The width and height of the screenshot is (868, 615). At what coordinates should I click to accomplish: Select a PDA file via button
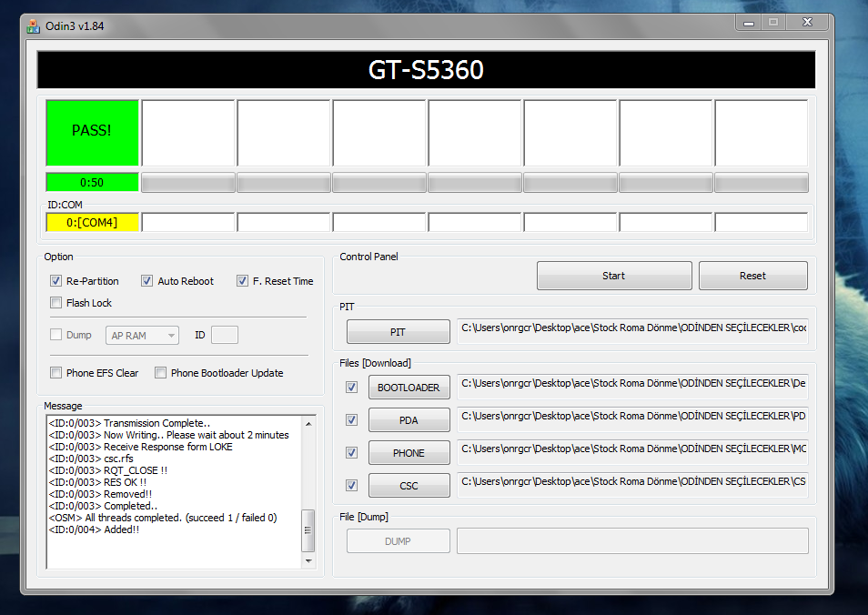pyautogui.click(x=409, y=419)
